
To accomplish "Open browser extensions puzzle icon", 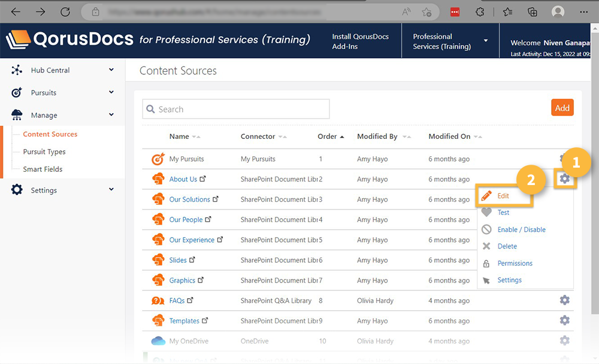I will point(480,12).
